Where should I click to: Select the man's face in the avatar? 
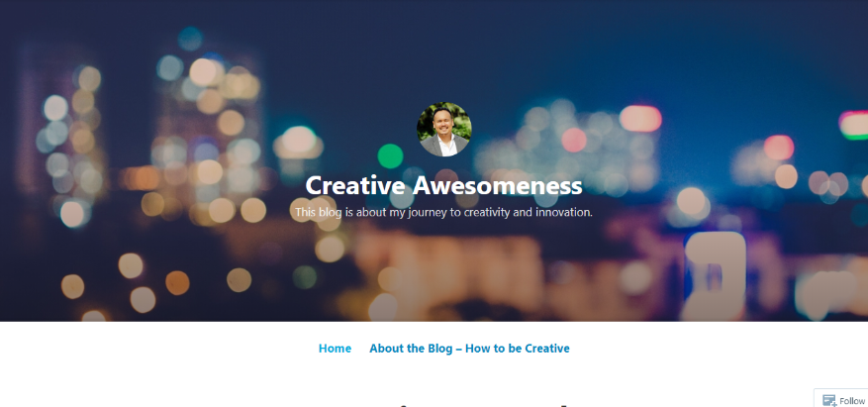coord(444,121)
